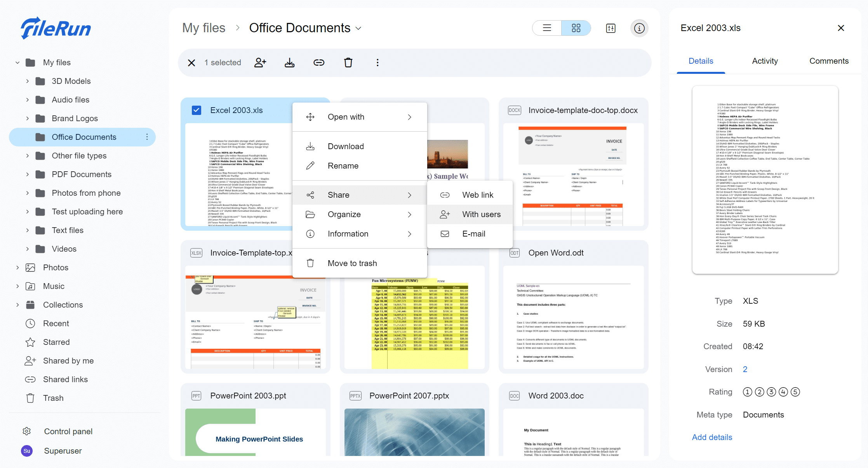Choose With users from Share submenu
This screenshot has height=468, width=868.
(x=481, y=214)
